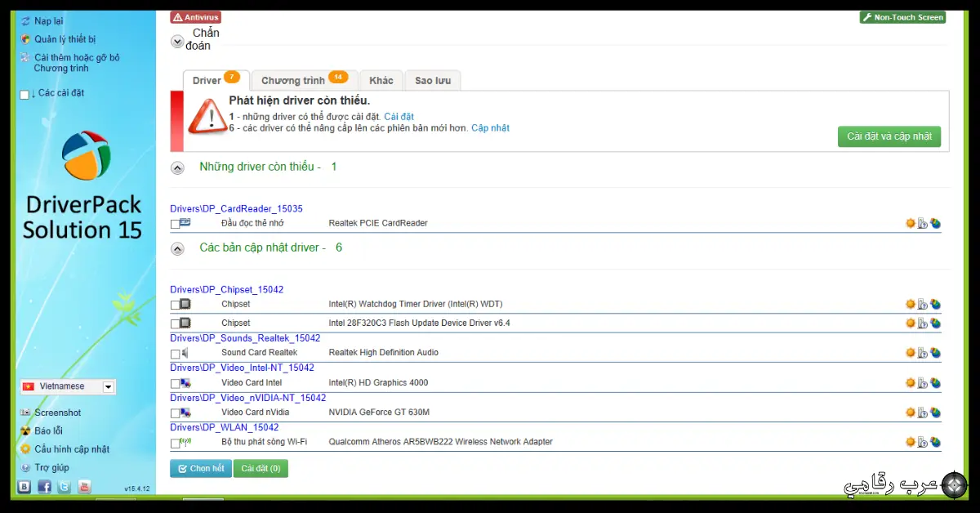Image resolution: width=980 pixels, height=513 pixels.
Task: Click the red Antivirus badge
Action: coord(196,17)
